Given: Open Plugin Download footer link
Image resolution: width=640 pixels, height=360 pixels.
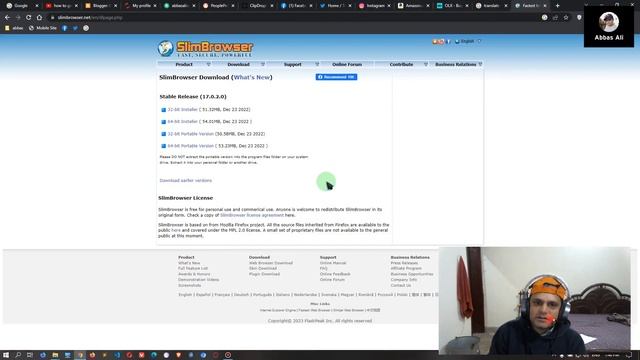Looking at the screenshot, I should coord(264,274).
